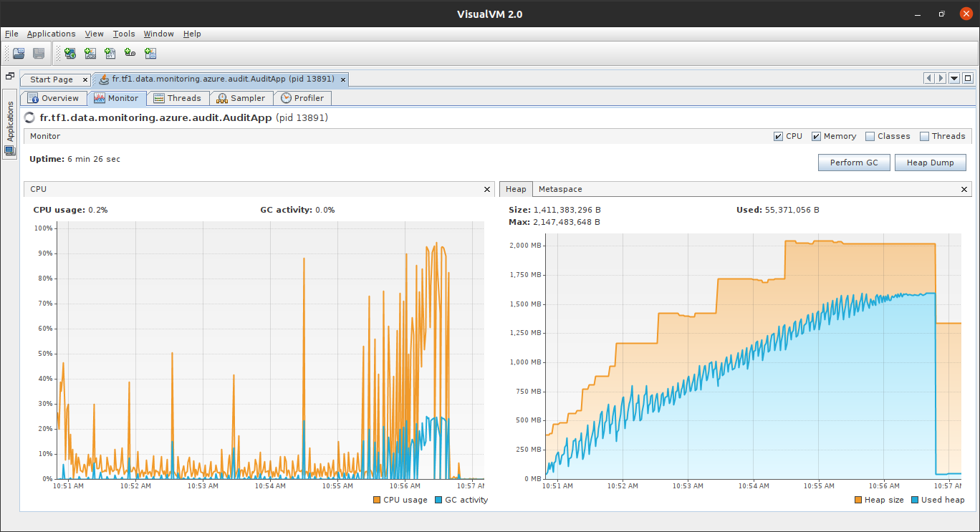Screen dimensions: 980x532
Task: Open the View menu
Action: pos(94,34)
